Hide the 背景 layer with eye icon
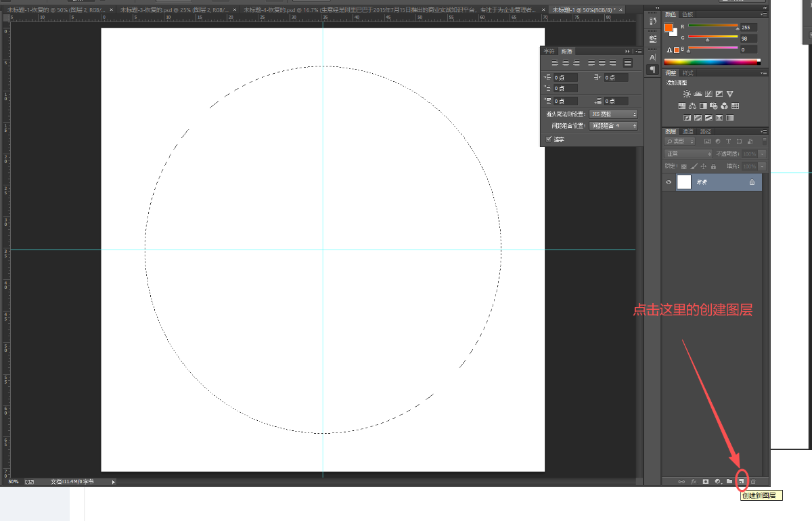The height and width of the screenshot is (521, 812). [669, 182]
